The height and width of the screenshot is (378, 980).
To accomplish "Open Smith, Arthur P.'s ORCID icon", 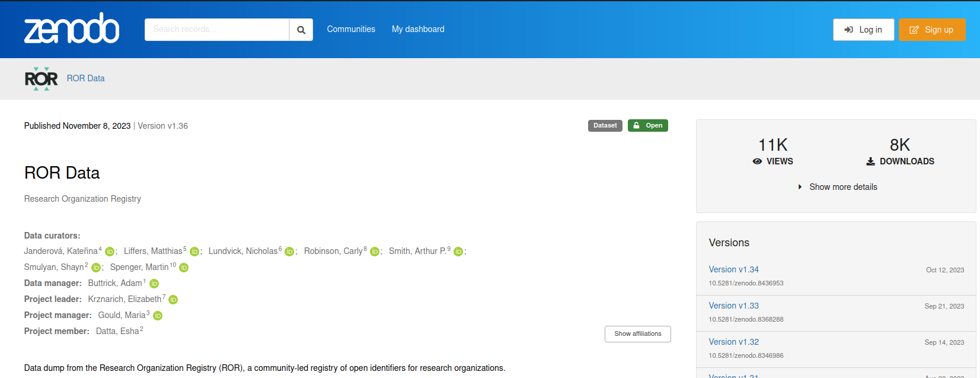I will [458, 252].
